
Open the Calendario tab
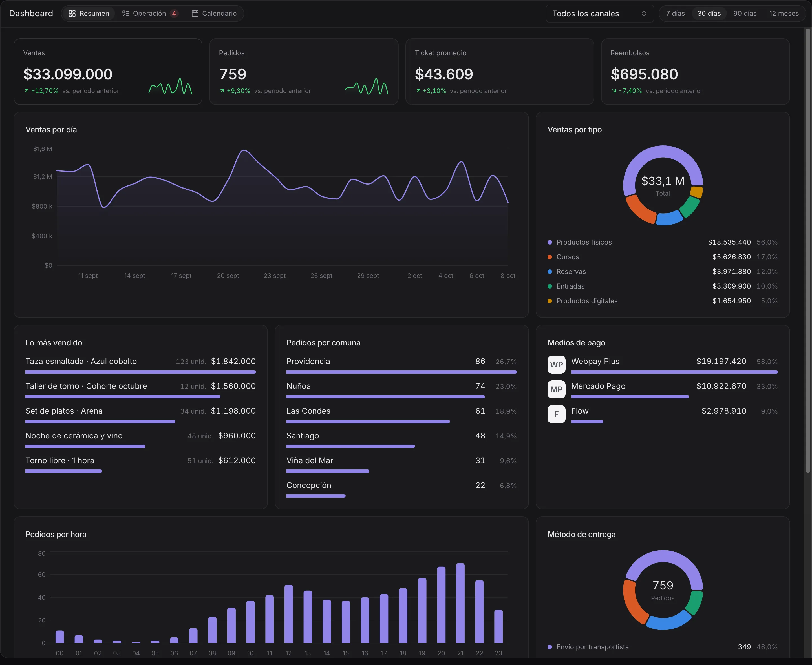(214, 14)
